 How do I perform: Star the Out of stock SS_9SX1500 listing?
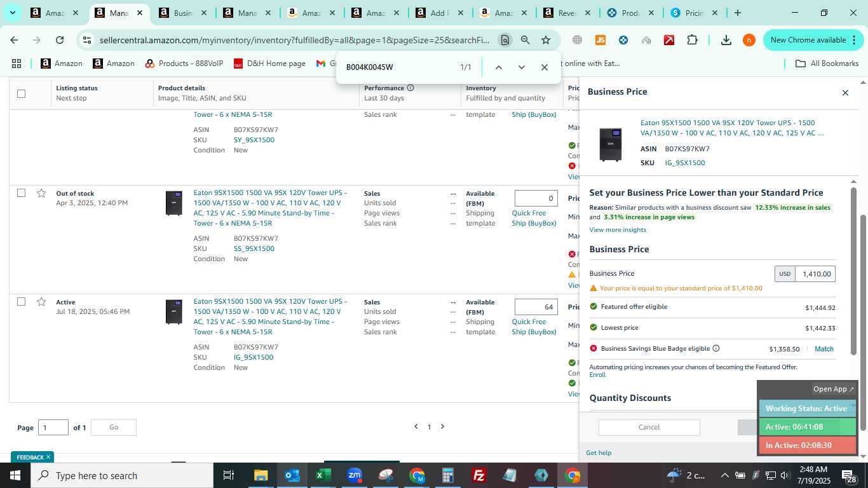coord(41,193)
